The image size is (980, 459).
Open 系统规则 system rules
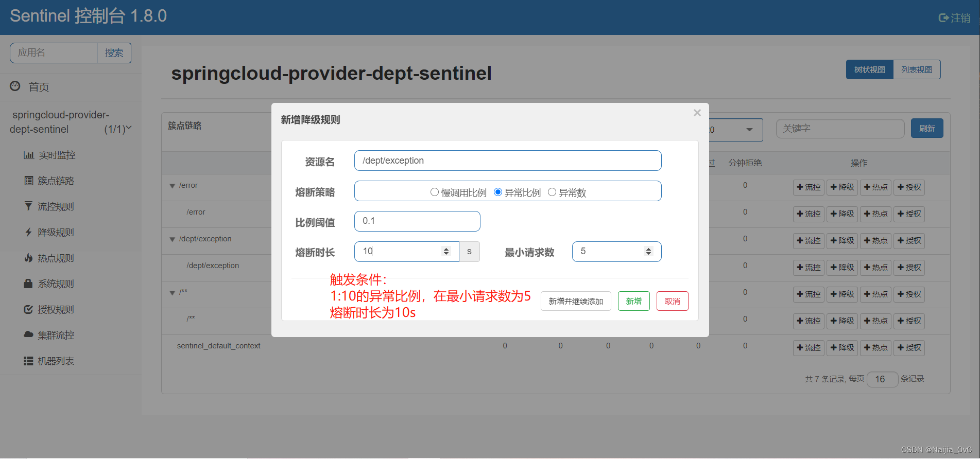point(49,284)
